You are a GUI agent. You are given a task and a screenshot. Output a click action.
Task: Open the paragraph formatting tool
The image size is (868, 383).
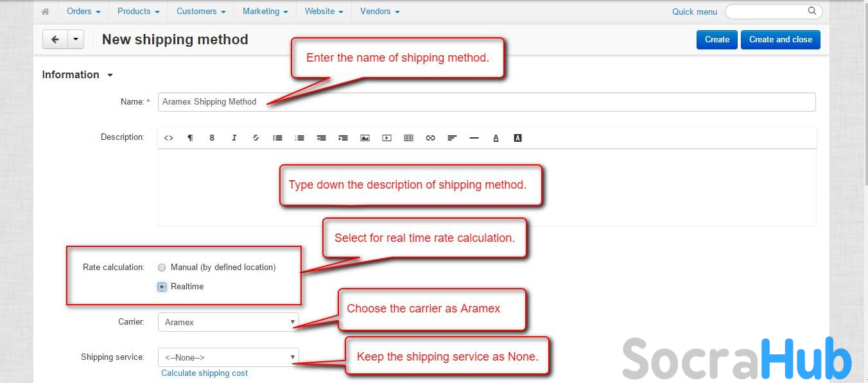click(190, 138)
